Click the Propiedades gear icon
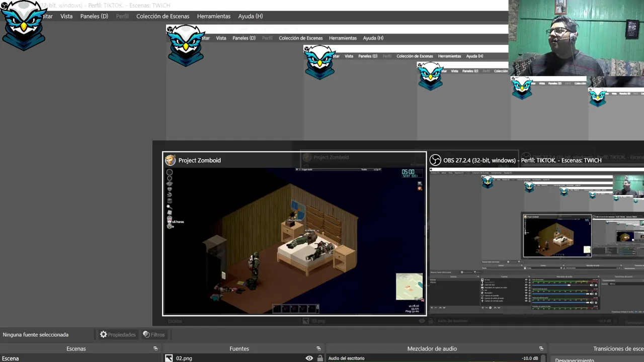644x362 pixels. 104,334
